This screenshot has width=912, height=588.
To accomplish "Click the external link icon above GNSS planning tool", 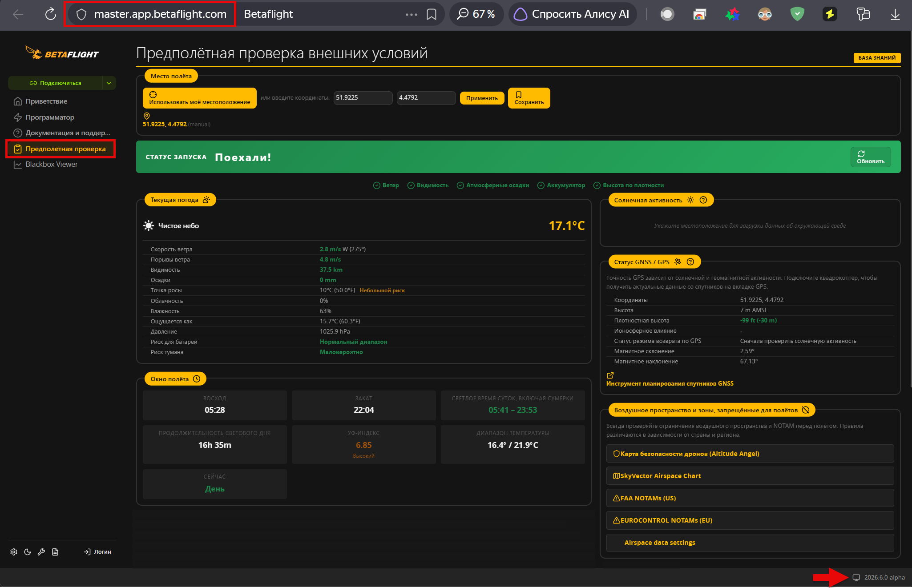I will [610, 375].
